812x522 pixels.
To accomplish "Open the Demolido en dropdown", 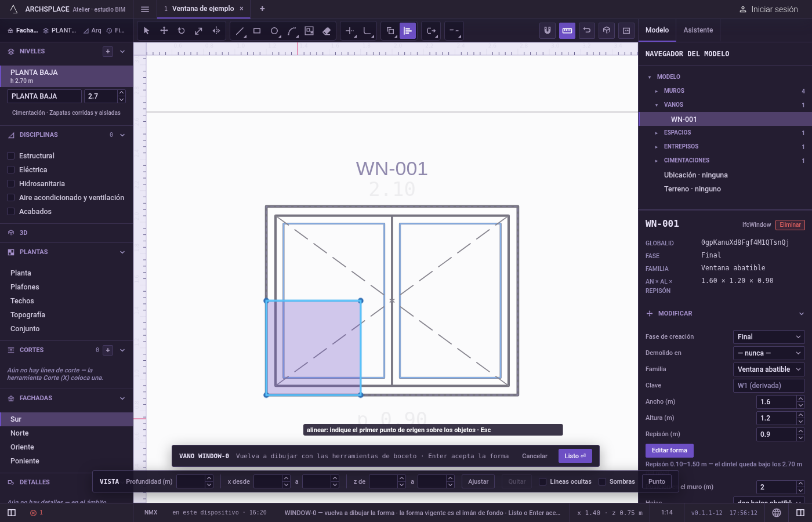I will point(769,353).
